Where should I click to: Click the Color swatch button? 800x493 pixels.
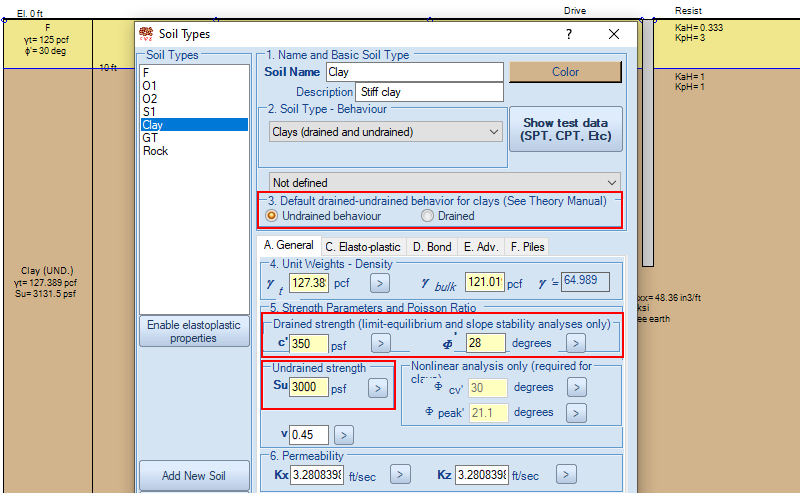pos(565,72)
